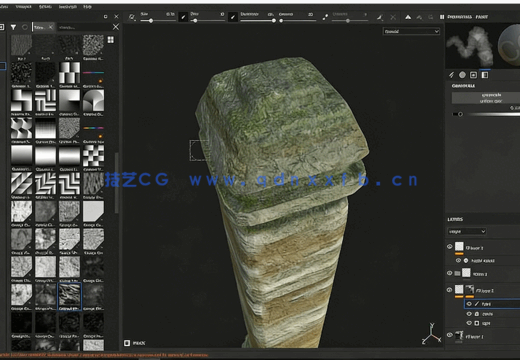Hide Fill layer 3 with eye icon
Screen dimensions: 520x360
tap(450, 247)
